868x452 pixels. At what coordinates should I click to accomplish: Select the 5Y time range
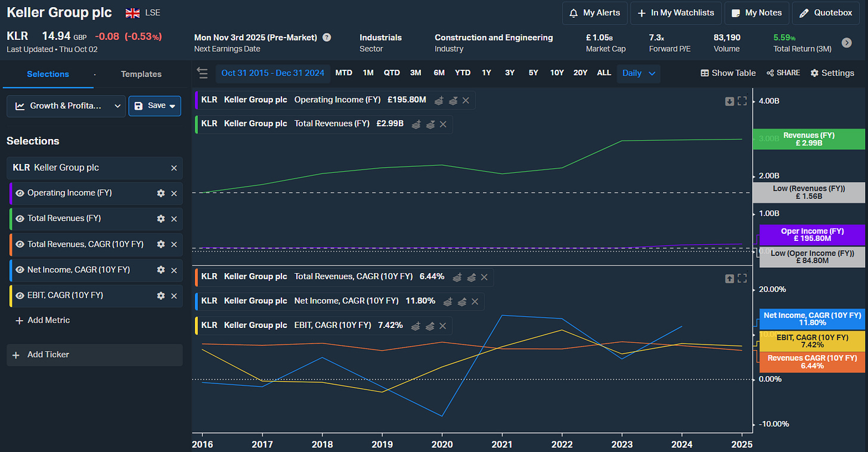[x=533, y=73]
